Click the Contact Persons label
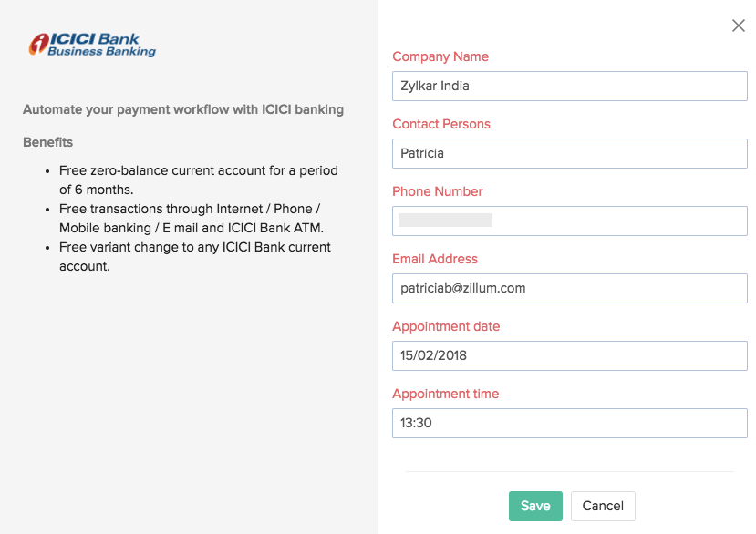756x534 pixels. click(x=441, y=124)
